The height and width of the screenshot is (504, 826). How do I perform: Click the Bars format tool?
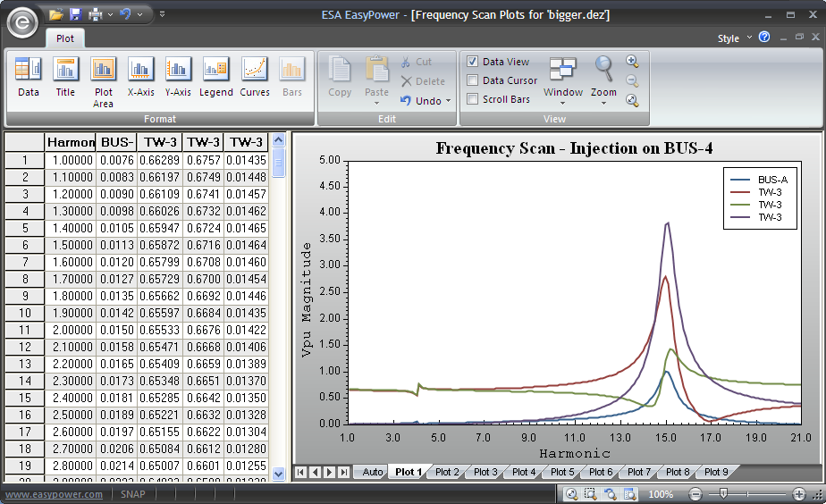click(x=291, y=78)
